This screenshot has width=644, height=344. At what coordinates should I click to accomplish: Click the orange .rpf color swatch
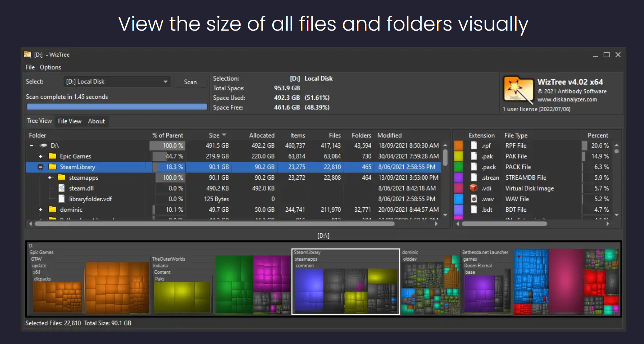[x=459, y=145]
